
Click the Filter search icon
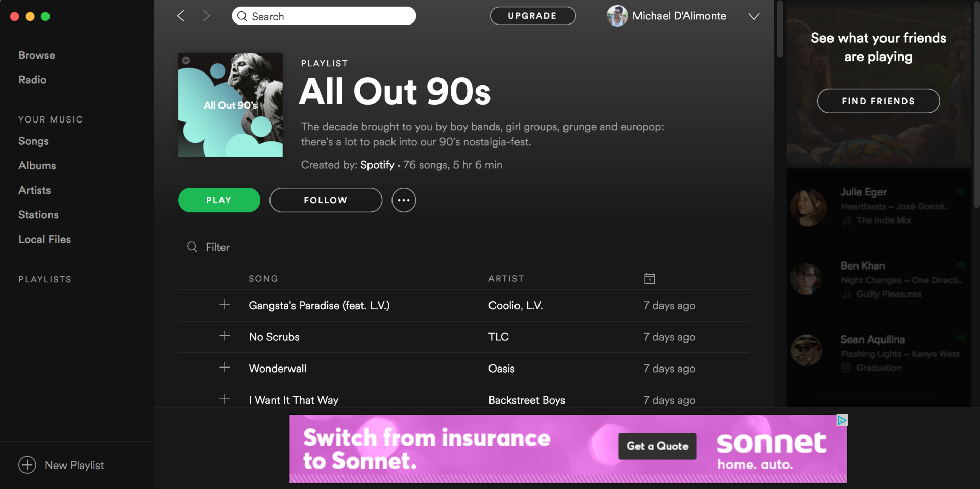coord(192,247)
